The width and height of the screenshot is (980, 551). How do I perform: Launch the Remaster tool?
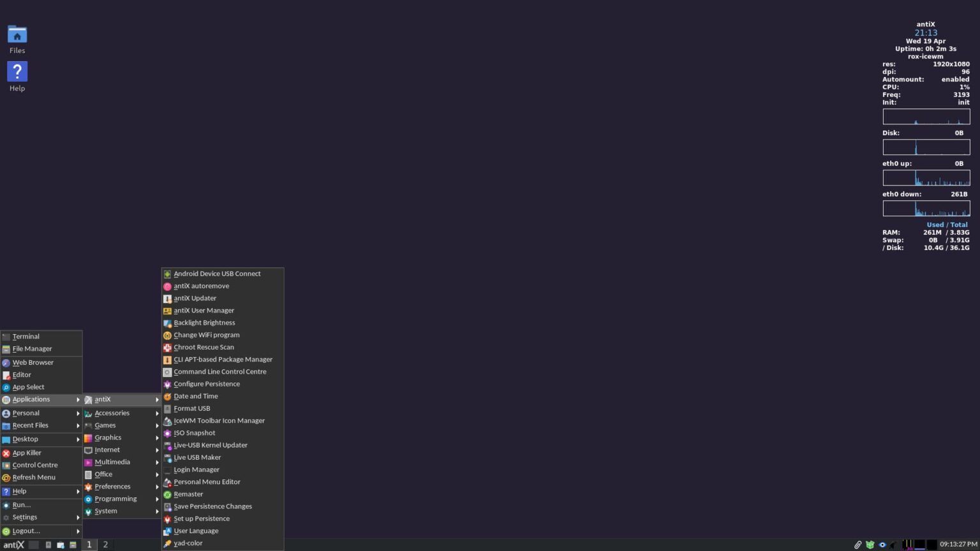pyautogui.click(x=188, y=494)
